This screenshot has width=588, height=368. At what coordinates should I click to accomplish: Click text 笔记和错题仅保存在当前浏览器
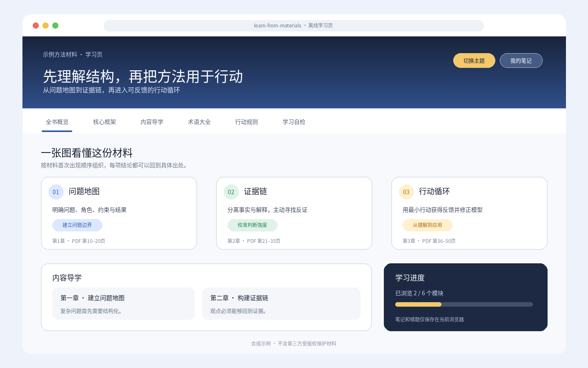click(x=430, y=319)
